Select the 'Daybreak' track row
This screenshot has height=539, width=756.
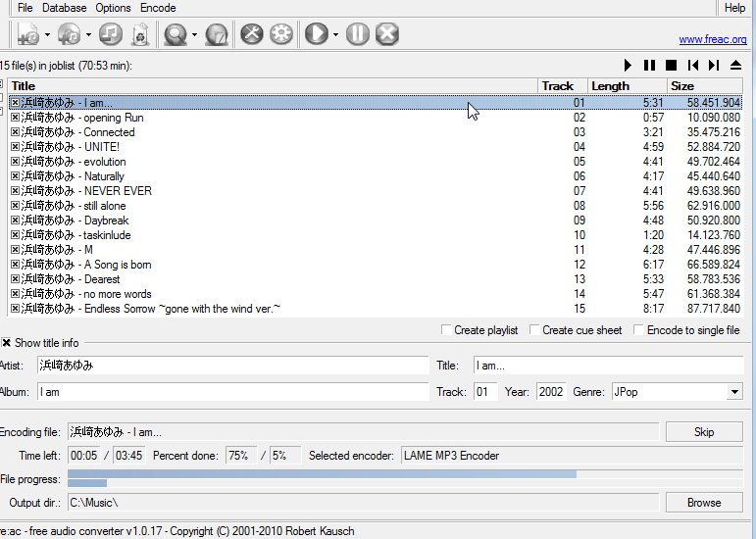376,220
